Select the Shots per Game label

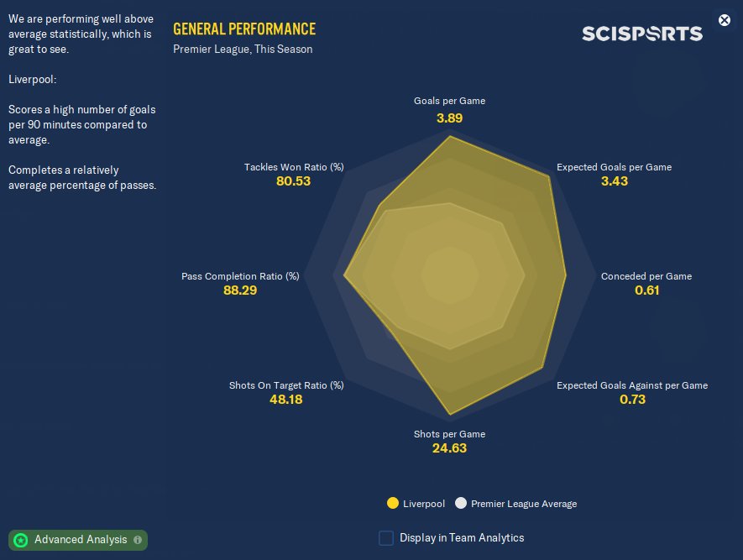pos(449,434)
